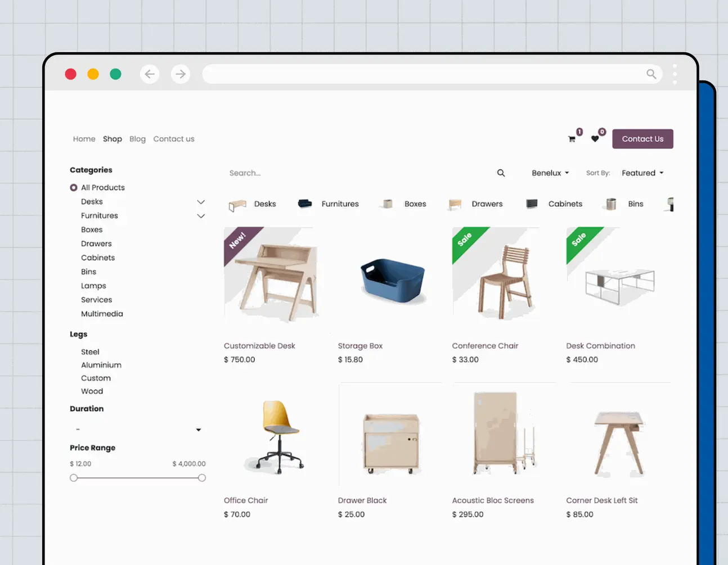The image size is (728, 565).
Task: Go back with the browser back arrow
Action: point(150,74)
